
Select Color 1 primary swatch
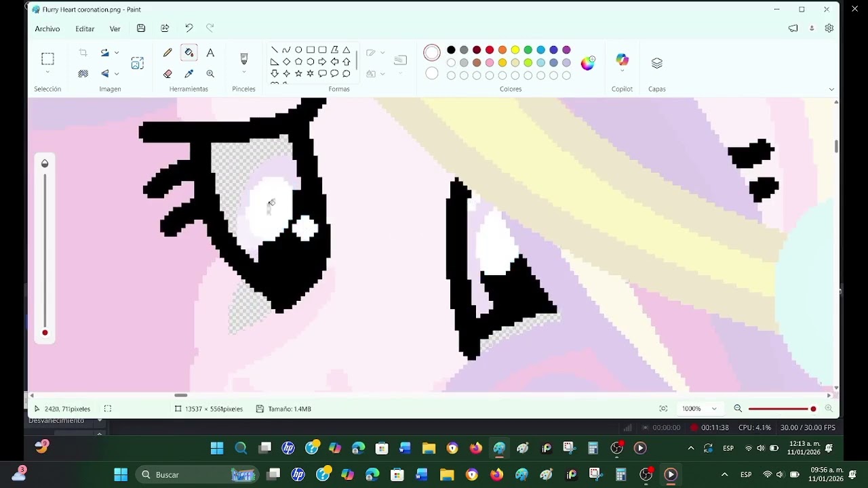click(432, 53)
